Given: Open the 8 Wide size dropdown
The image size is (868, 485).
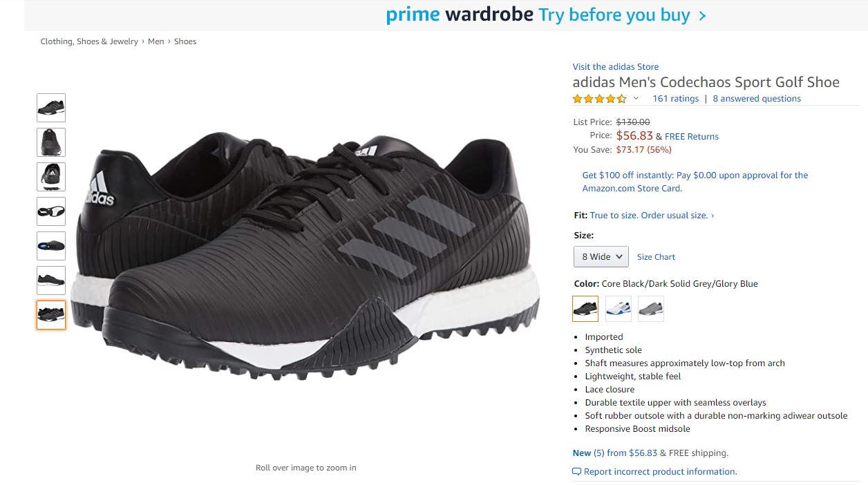Looking at the screenshot, I should [601, 257].
